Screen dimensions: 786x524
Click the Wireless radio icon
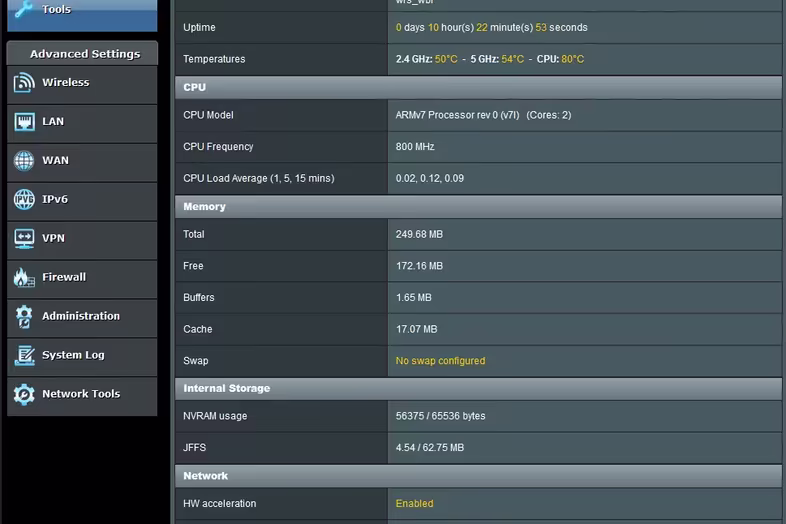[x=24, y=83]
